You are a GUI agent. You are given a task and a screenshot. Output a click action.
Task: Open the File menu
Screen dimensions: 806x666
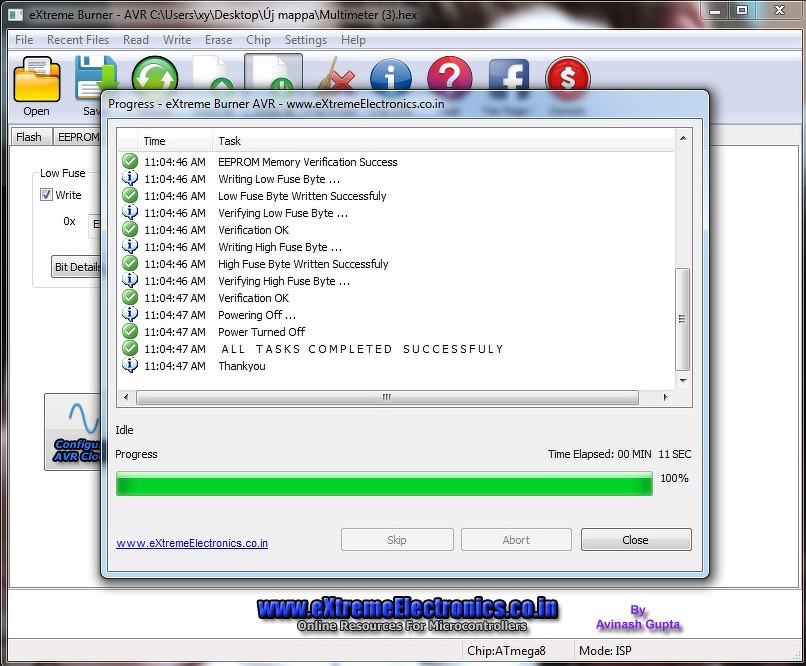tap(24, 40)
